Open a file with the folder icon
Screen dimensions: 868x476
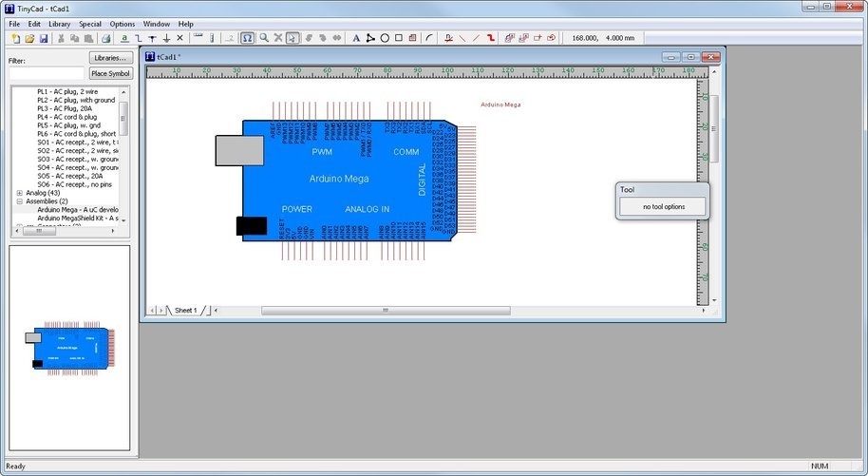pos(29,38)
